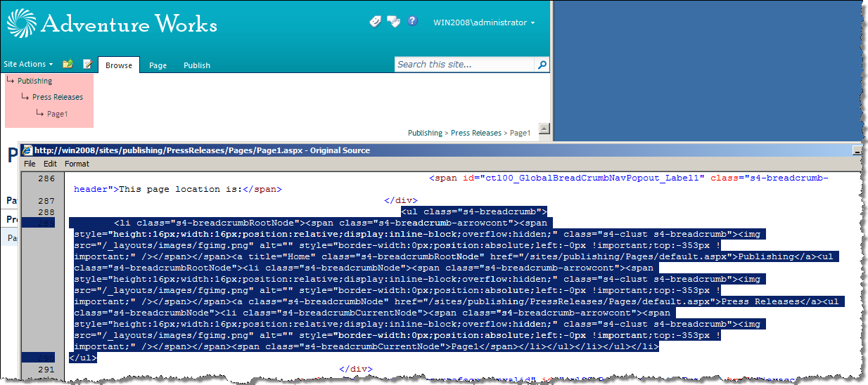The image size is (868, 385).
Task: Click Press Releases in the horizontal breadcrumb
Action: (x=476, y=133)
